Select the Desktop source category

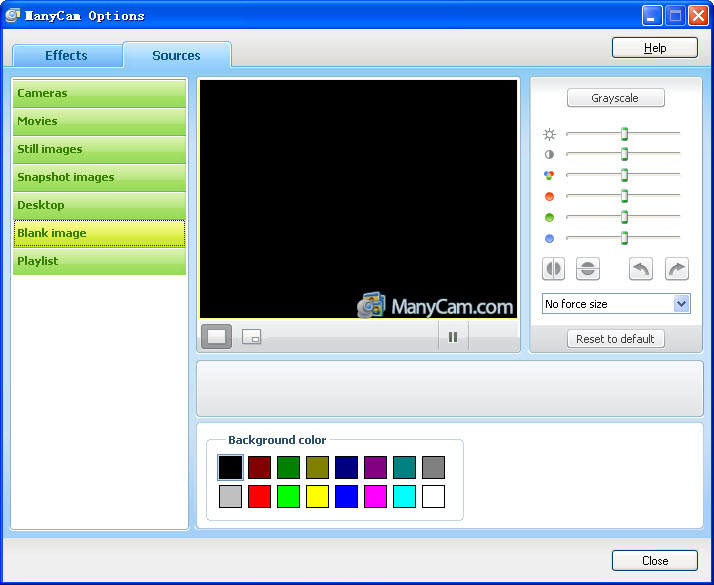pos(99,205)
